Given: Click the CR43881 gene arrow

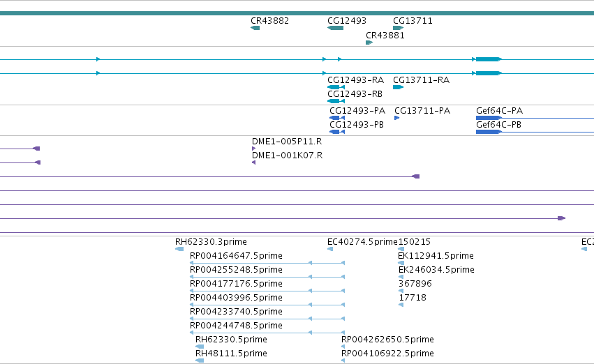Looking at the screenshot, I should pyautogui.click(x=369, y=43).
